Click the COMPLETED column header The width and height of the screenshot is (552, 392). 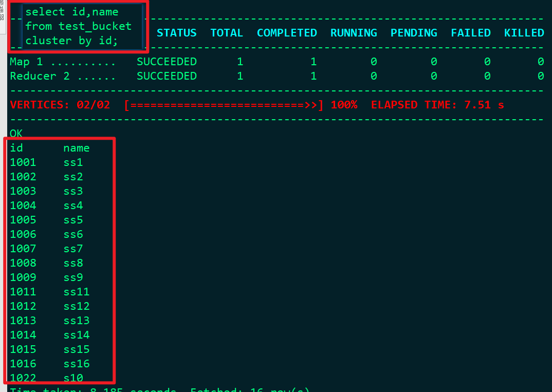(287, 33)
